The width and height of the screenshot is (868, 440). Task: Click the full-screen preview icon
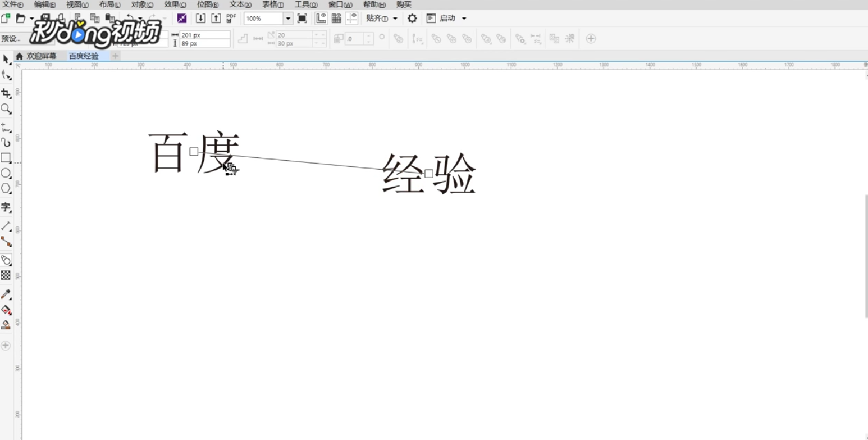pyautogui.click(x=302, y=18)
